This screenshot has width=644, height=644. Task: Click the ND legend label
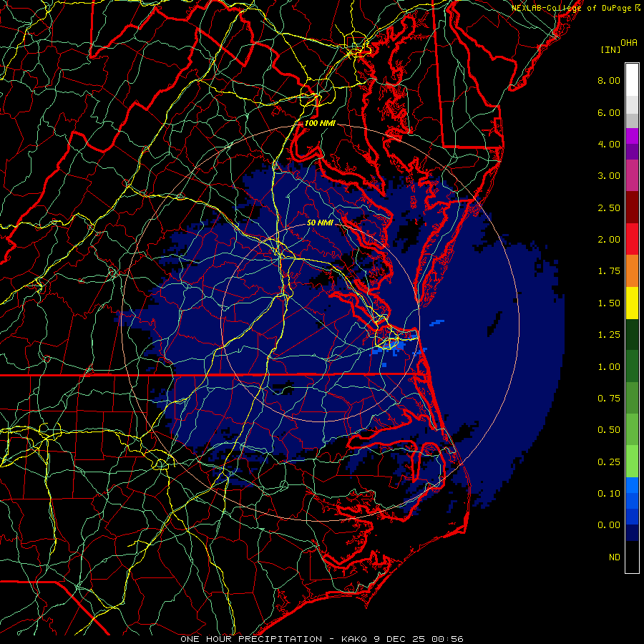[615, 557]
